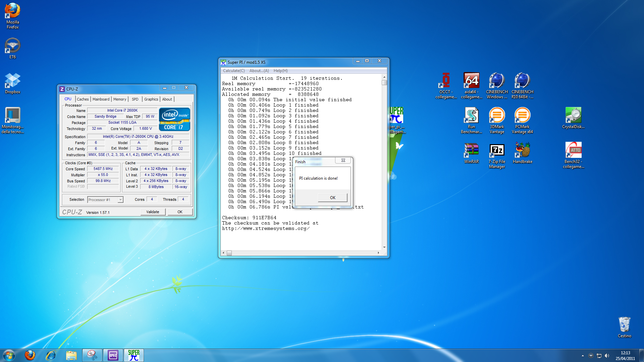Click the CPU-Z taskbar button

pos(113,355)
